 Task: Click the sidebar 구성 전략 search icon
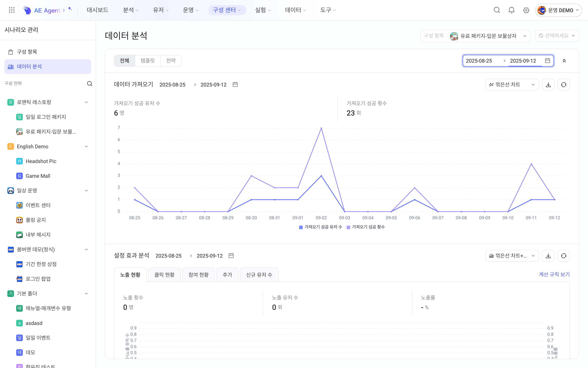90,84
